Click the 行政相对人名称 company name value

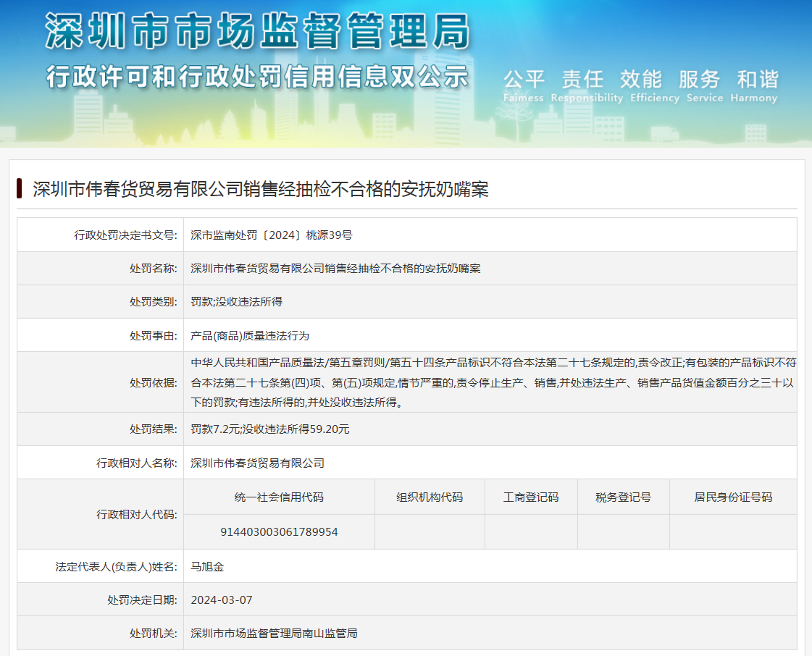257,463
